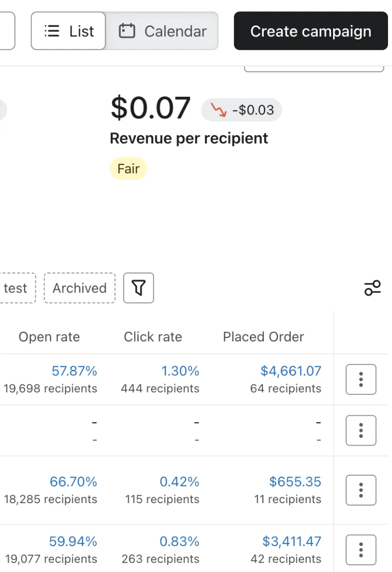
Task: Sort by the Open rate column header
Action: [49, 337]
